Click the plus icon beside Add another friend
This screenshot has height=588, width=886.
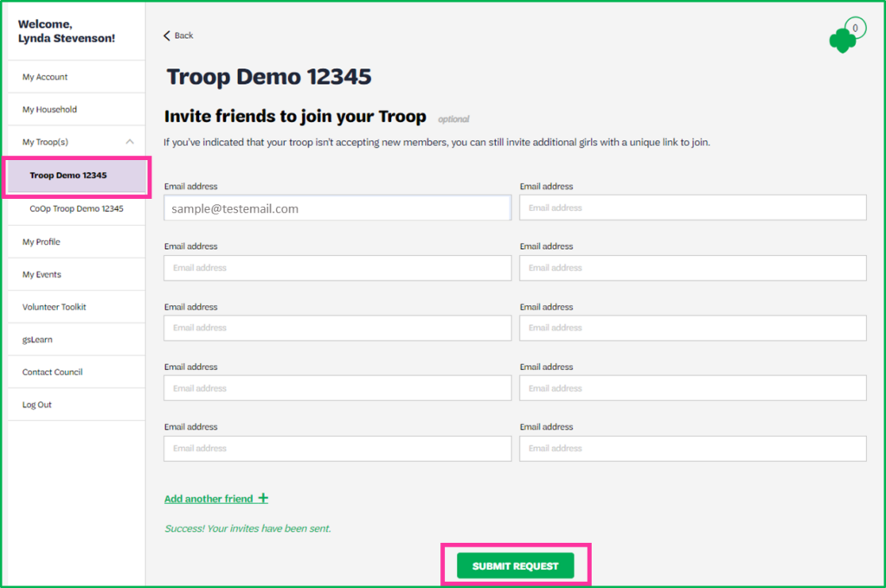tap(263, 498)
